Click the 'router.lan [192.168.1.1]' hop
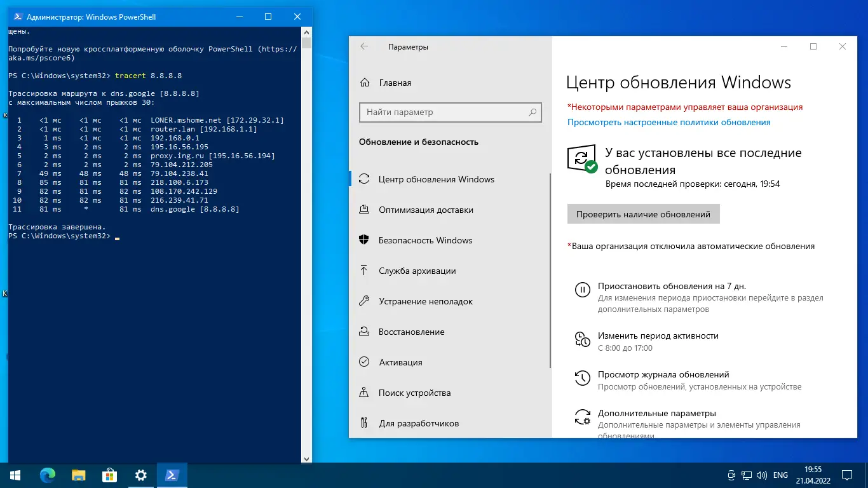This screenshot has width=868, height=488. 204,129
